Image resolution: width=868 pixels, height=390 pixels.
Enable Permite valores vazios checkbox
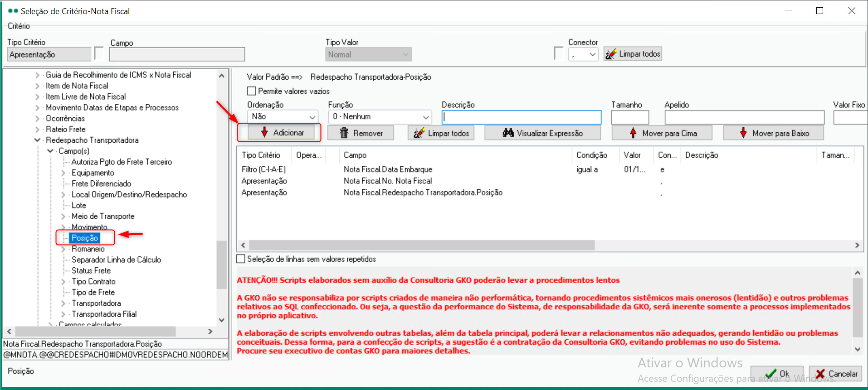[252, 91]
